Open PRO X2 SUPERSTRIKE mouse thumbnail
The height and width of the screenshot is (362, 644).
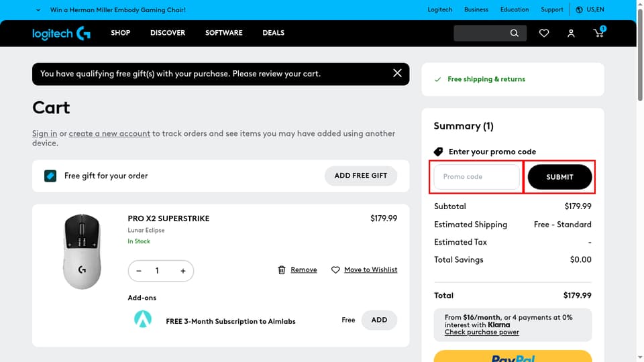82,251
